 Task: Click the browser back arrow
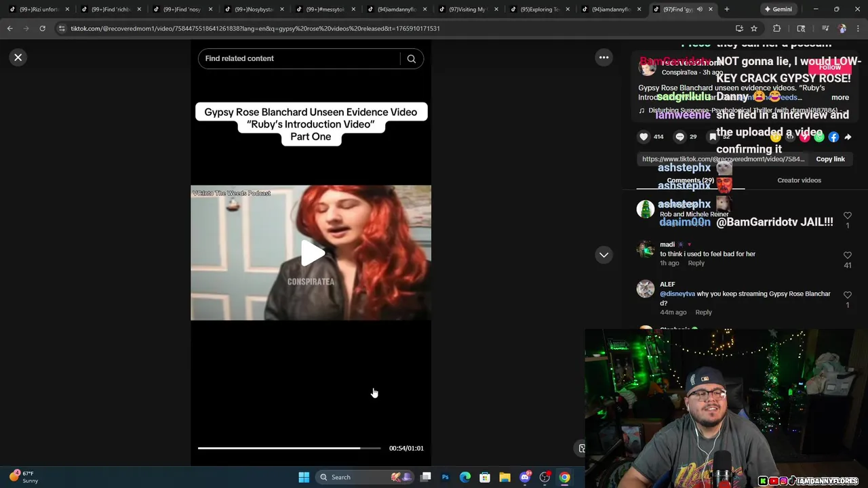[9, 28]
